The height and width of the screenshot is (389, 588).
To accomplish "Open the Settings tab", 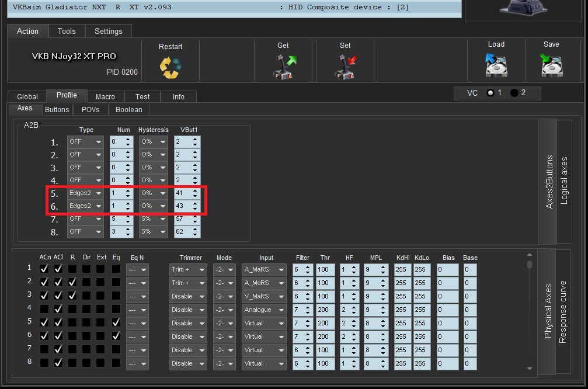I will coord(109,31).
